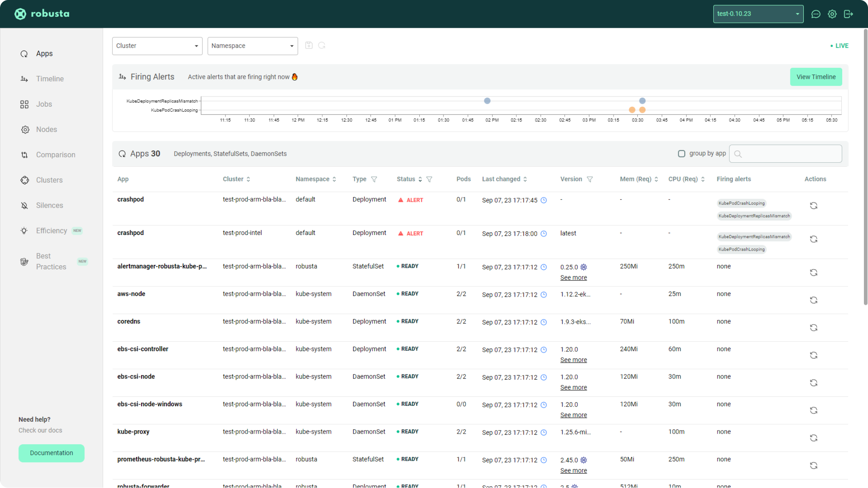Click the Version column filter icon

589,179
